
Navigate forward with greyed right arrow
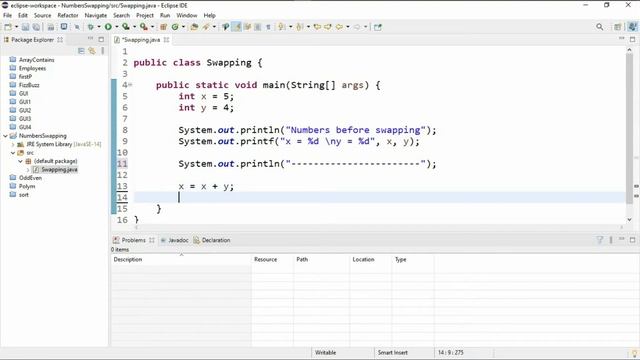point(357,27)
